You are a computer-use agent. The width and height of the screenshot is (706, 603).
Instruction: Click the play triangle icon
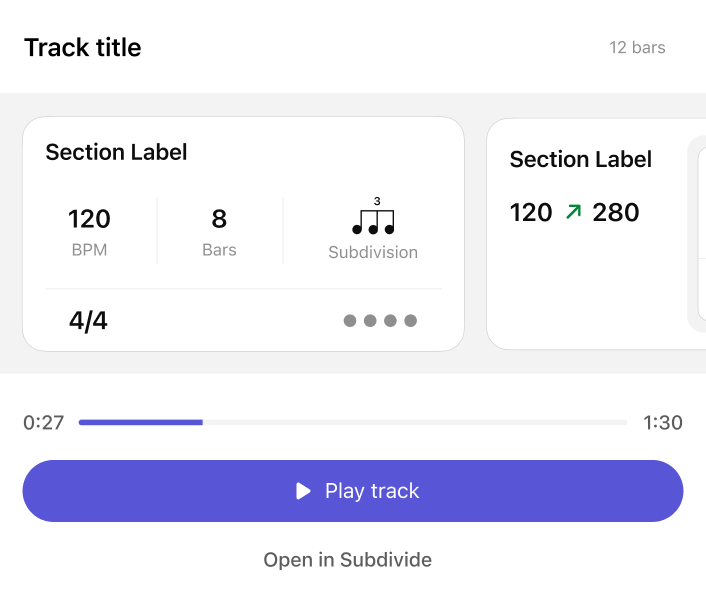303,491
